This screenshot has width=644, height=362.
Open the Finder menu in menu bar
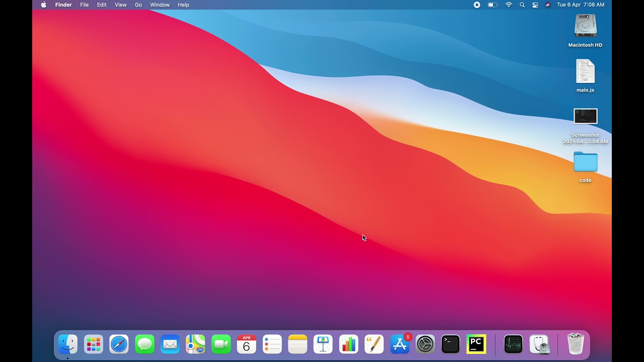point(63,5)
